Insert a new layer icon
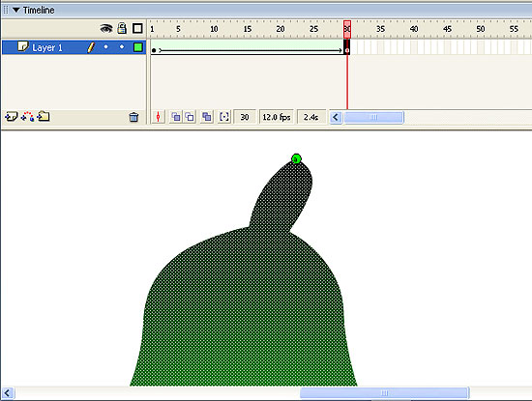This screenshot has height=401, width=532. click(11, 117)
